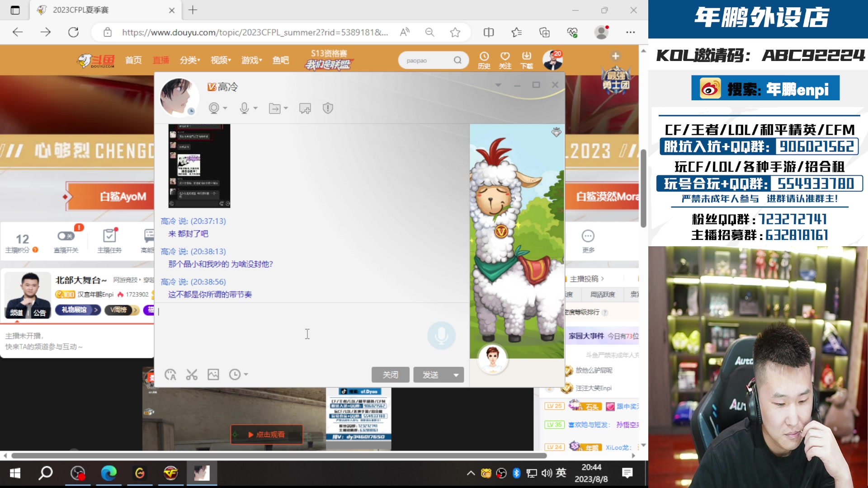Expand the video call options arrow
Image resolution: width=868 pixels, height=488 pixels.
point(225,108)
